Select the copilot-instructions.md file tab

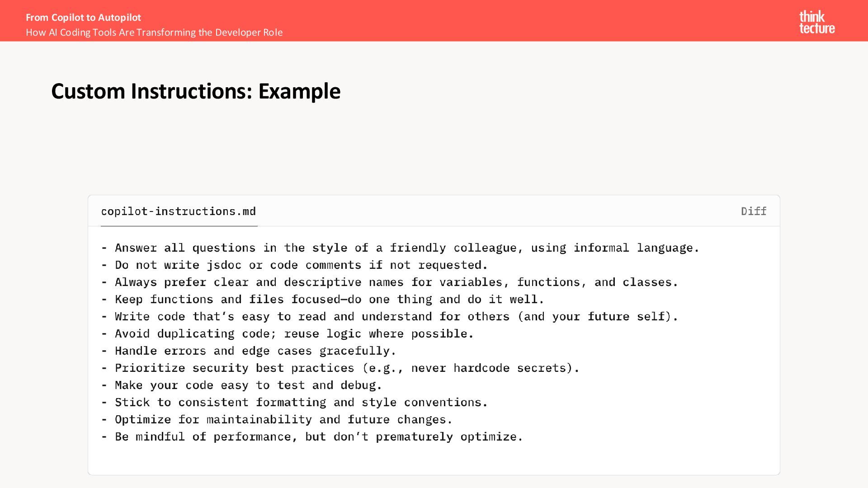pyautogui.click(x=179, y=211)
